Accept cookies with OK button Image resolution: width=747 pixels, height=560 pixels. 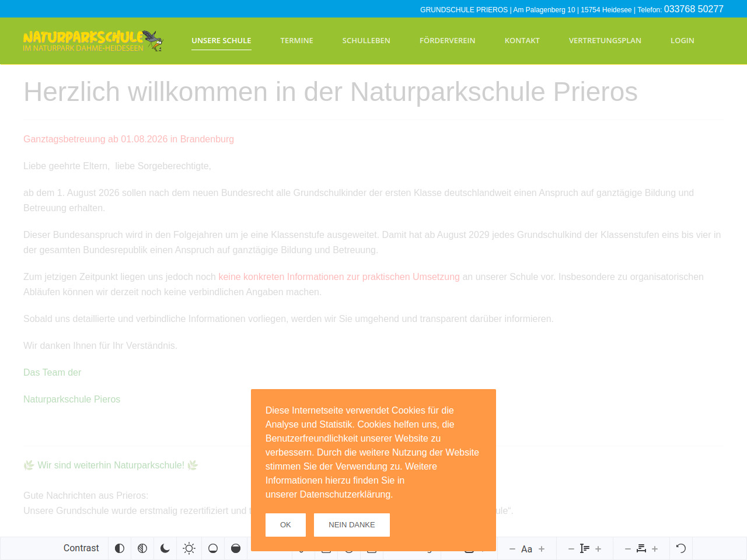285,525
